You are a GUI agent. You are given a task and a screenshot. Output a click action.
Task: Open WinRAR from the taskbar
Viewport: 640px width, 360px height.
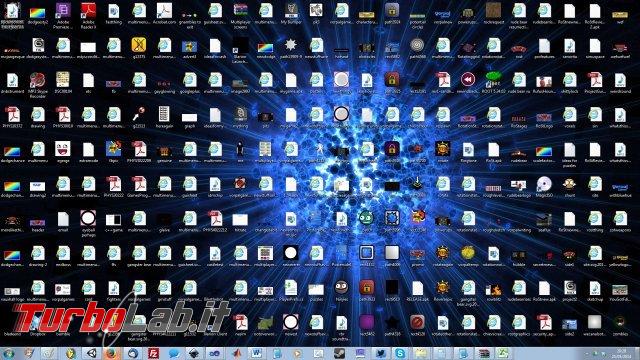(483, 353)
